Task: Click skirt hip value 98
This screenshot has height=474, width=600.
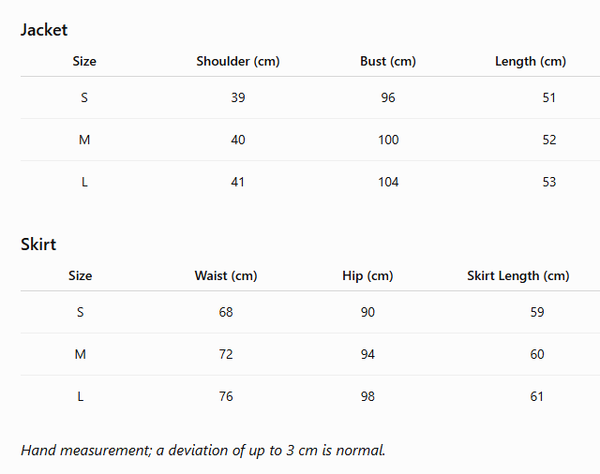Action: pos(368,396)
